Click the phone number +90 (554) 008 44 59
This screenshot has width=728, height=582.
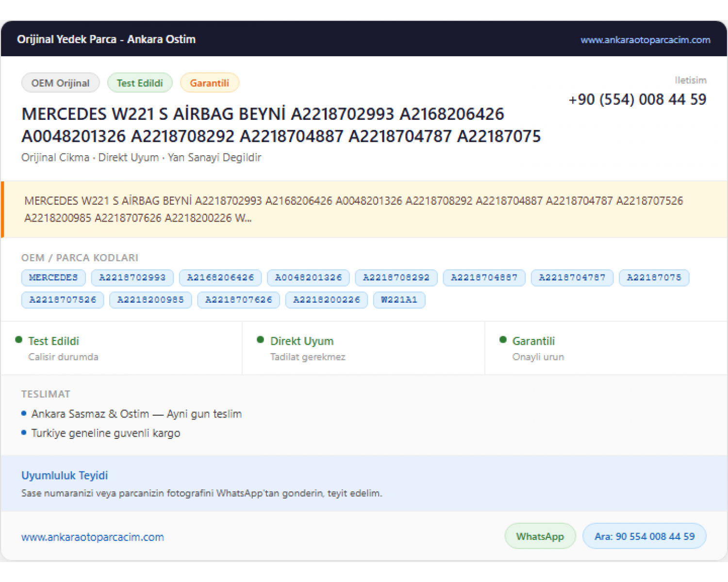pyautogui.click(x=637, y=99)
